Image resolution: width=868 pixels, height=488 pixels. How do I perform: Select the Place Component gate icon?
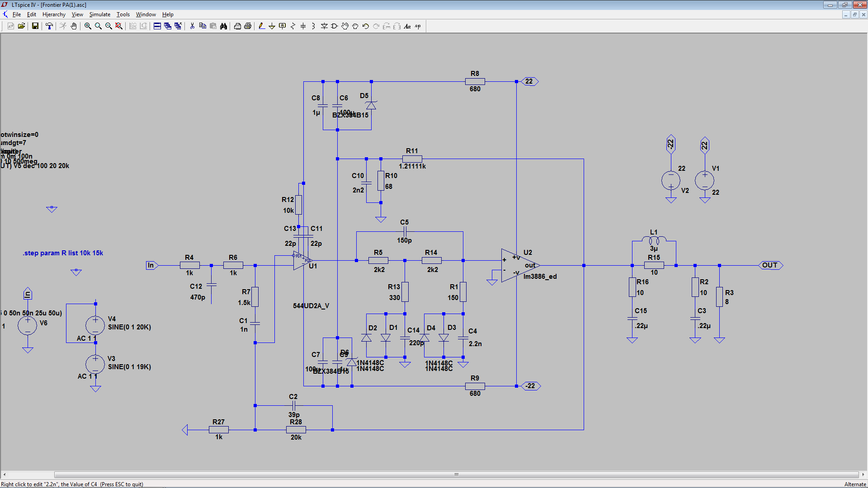click(x=335, y=26)
